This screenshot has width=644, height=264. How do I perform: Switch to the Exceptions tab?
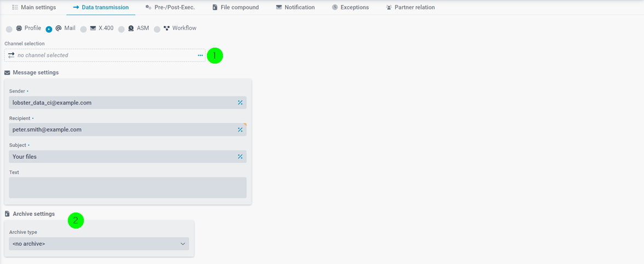click(350, 7)
